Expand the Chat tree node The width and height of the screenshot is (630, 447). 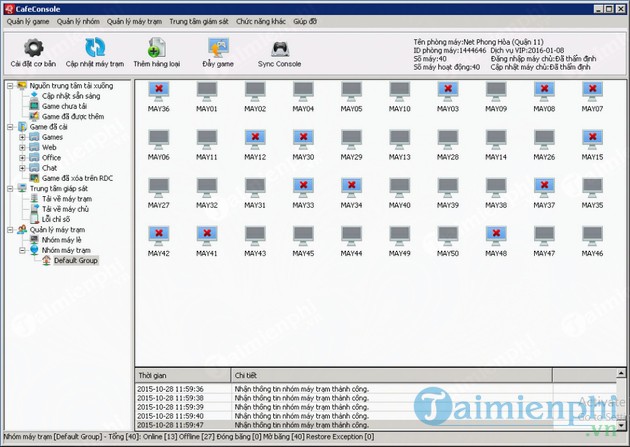point(22,168)
